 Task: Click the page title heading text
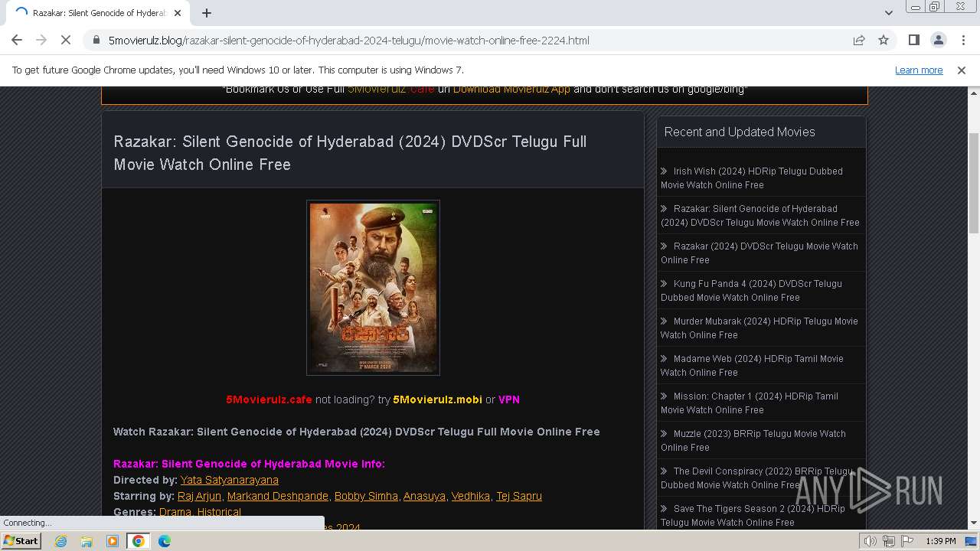[350, 153]
